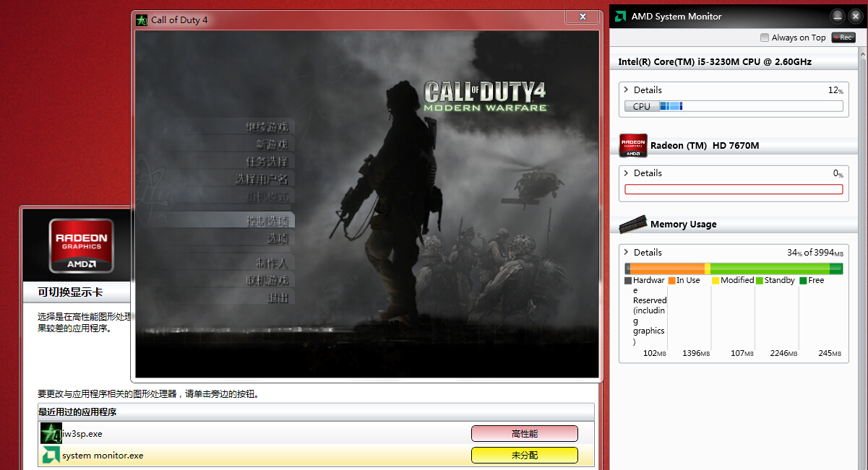Click the memory usage colored bar
Image resolution: width=868 pixels, height=470 pixels.
tap(734, 269)
